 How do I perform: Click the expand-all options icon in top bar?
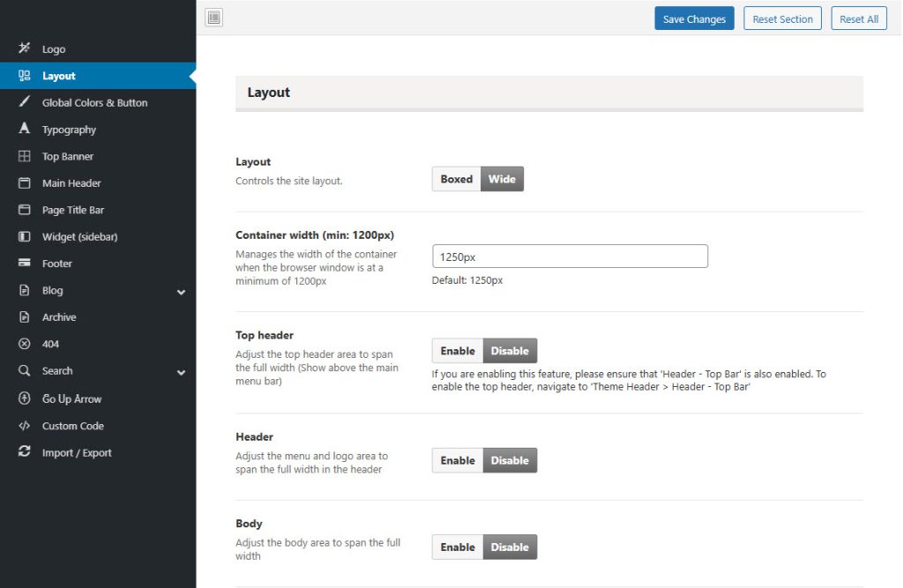(213, 18)
